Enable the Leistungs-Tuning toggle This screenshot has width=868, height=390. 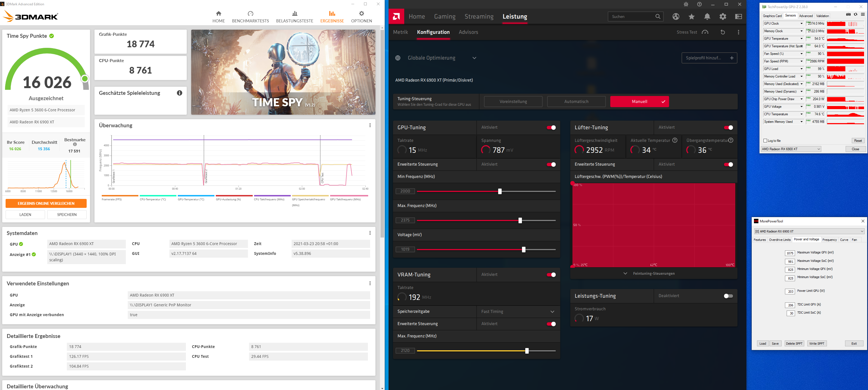tap(728, 296)
